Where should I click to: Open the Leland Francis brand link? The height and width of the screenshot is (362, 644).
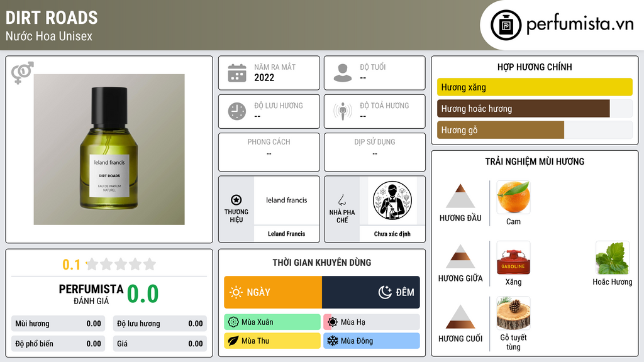pyautogui.click(x=286, y=234)
